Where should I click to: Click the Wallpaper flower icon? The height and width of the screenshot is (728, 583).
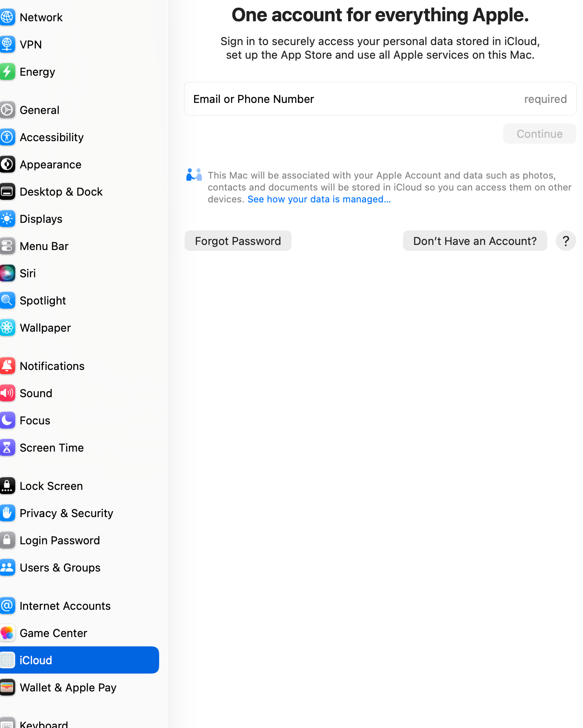pyautogui.click(x=7, y=327)
